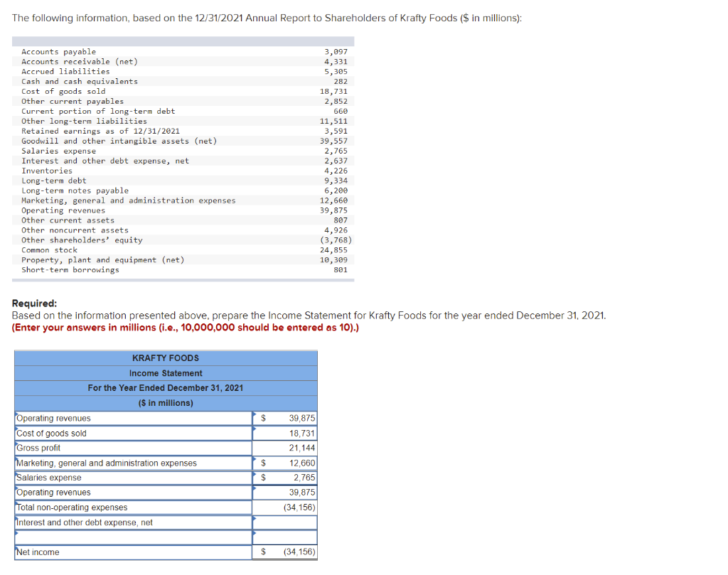The height and width of the screenshot is (575, 728).
Task: Select the Long-term notes payable row
Action: click(x=183, y=190)
